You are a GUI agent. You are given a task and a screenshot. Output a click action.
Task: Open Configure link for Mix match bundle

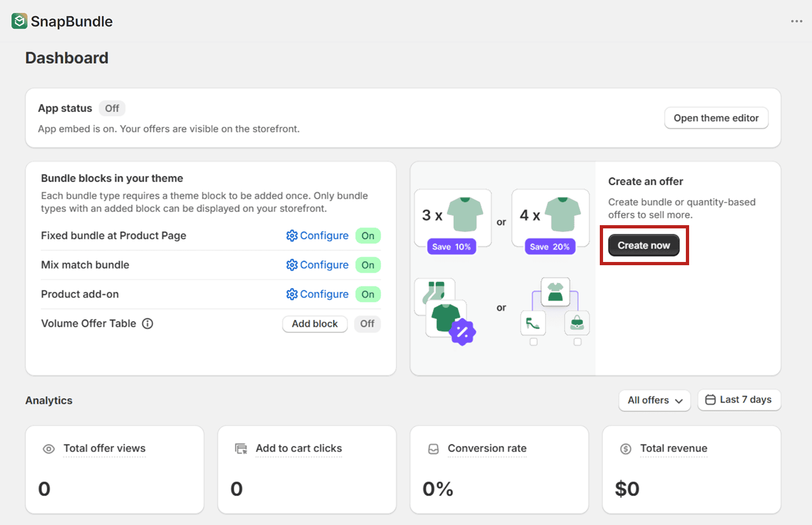pyautogui.click(x=317, y=265)
